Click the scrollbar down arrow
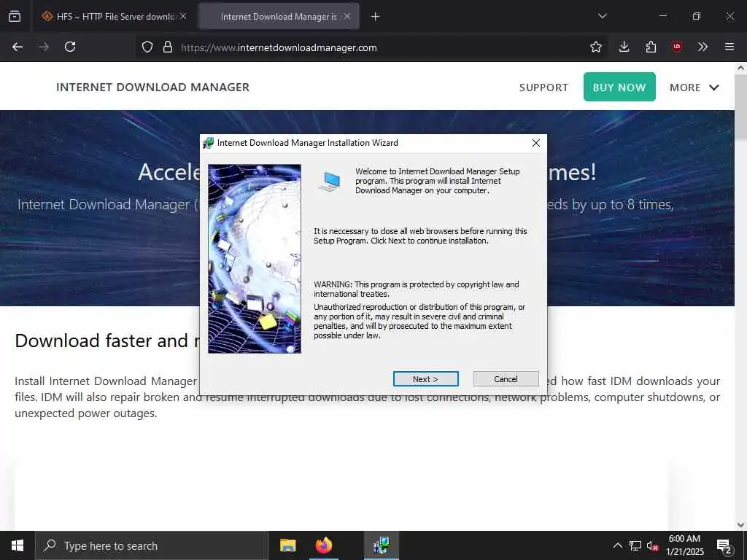The width and height of the screenshot is (747, 560). [x=741, y=525]
